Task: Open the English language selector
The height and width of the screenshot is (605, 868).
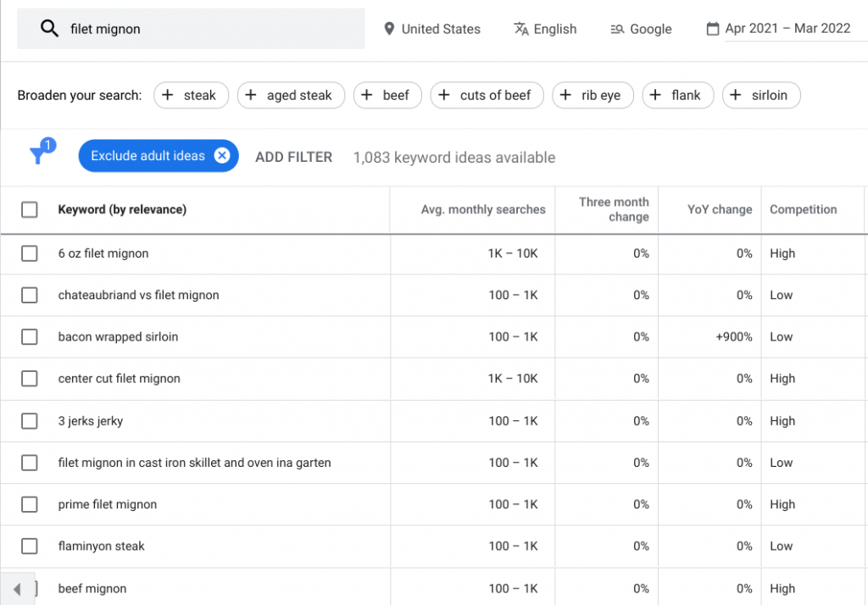Action: (x=545, y=29)
